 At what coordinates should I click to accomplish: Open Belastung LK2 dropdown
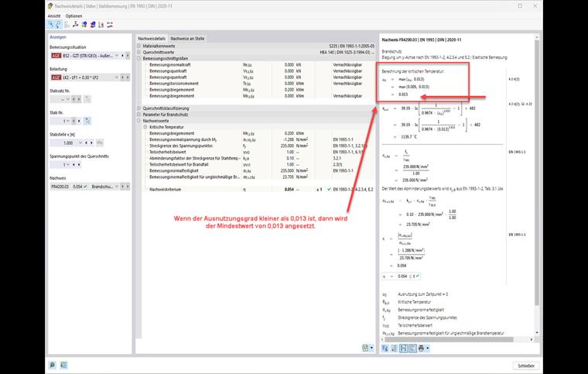tap(117, 77)
